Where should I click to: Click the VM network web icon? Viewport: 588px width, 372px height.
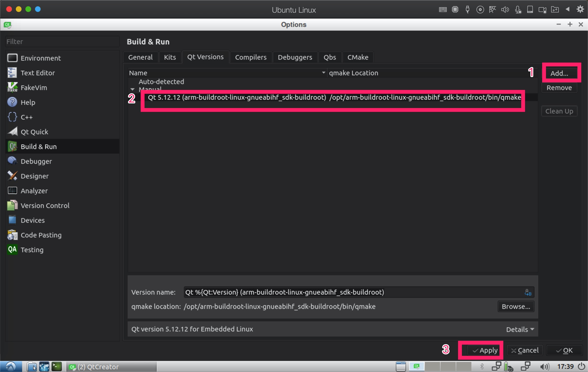click(492, 10)
